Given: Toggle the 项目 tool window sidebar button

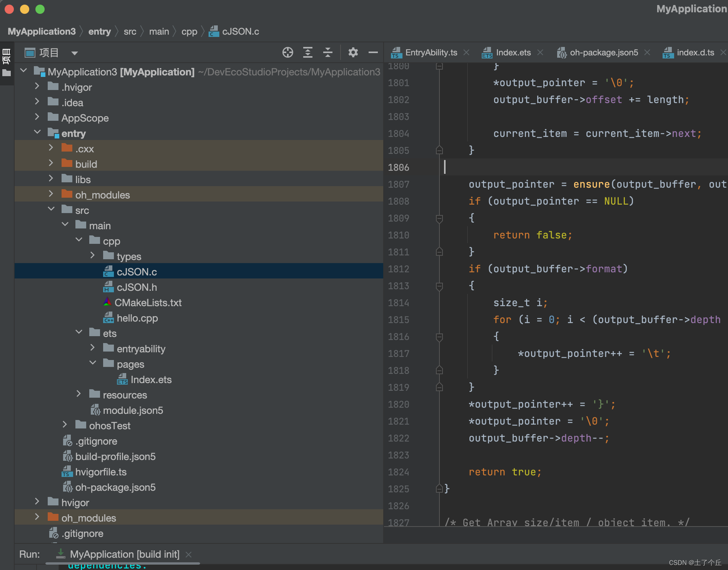Looking at the screenshot, I should click(7, 62).
